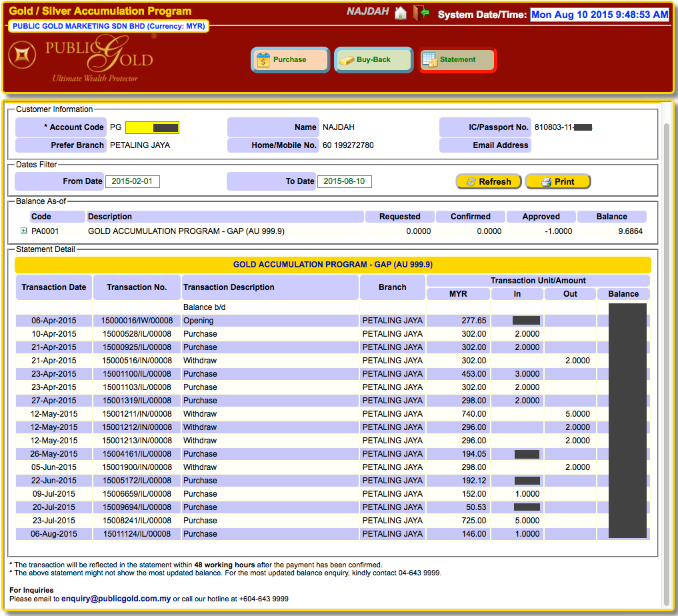Image resolution: width=678 pixels, height=616 pixels.
Task: Expand the PA0001 balance row
Action: 23,231
